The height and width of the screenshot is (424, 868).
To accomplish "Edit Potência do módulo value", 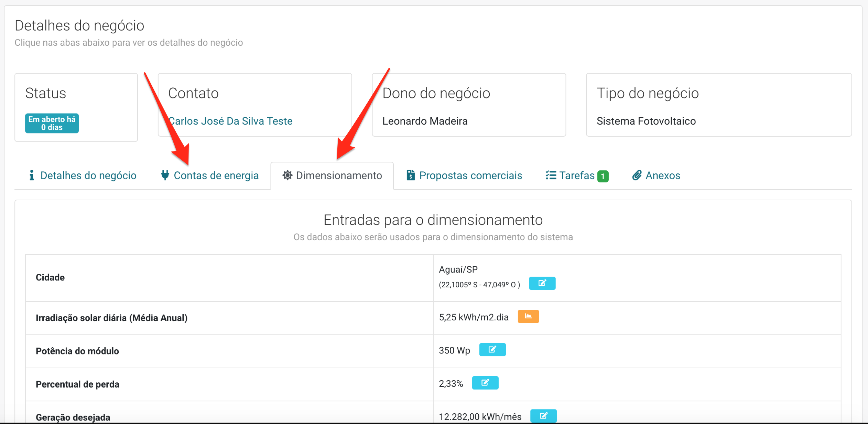I will (x=492, y=350).
